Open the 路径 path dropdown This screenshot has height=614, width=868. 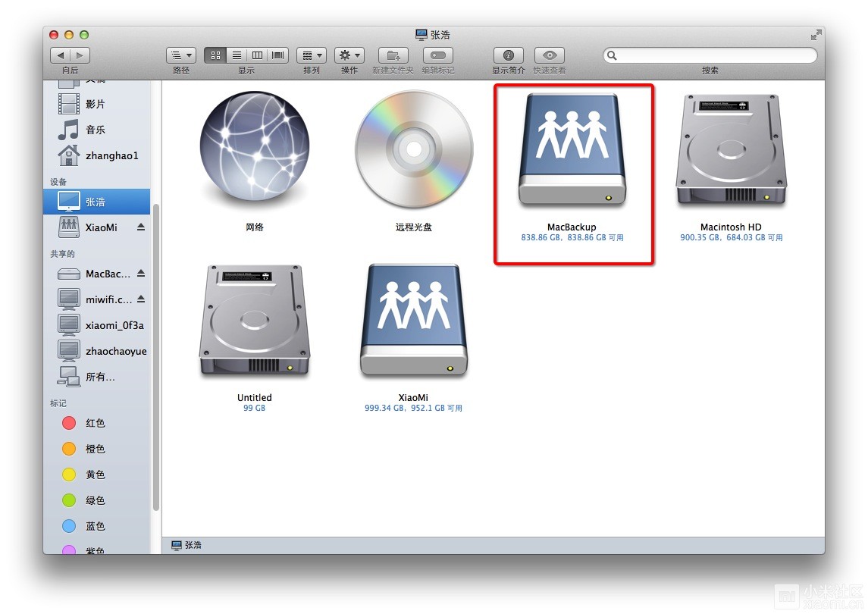(x=181, y=55)
